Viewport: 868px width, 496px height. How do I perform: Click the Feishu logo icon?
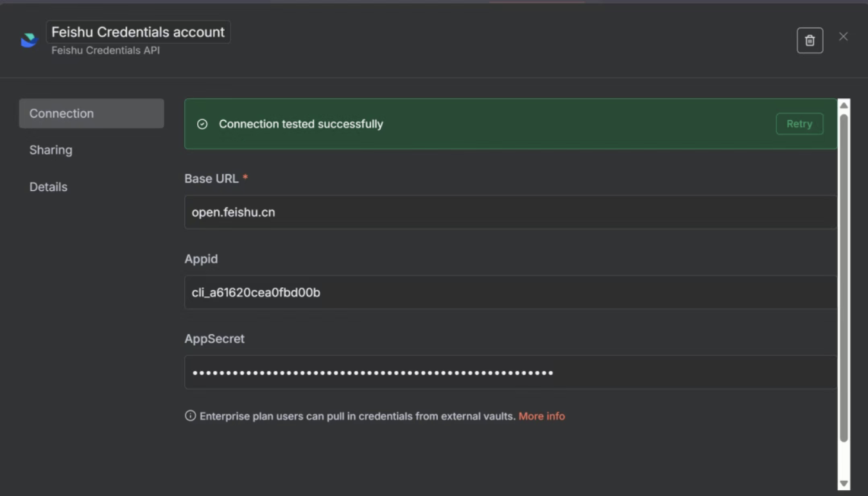29,40
